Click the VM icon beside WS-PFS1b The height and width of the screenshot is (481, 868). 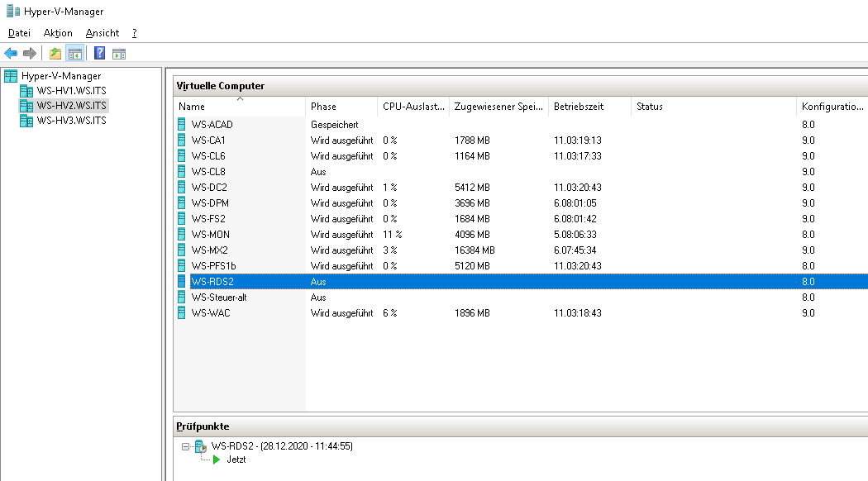click(182, 265)
